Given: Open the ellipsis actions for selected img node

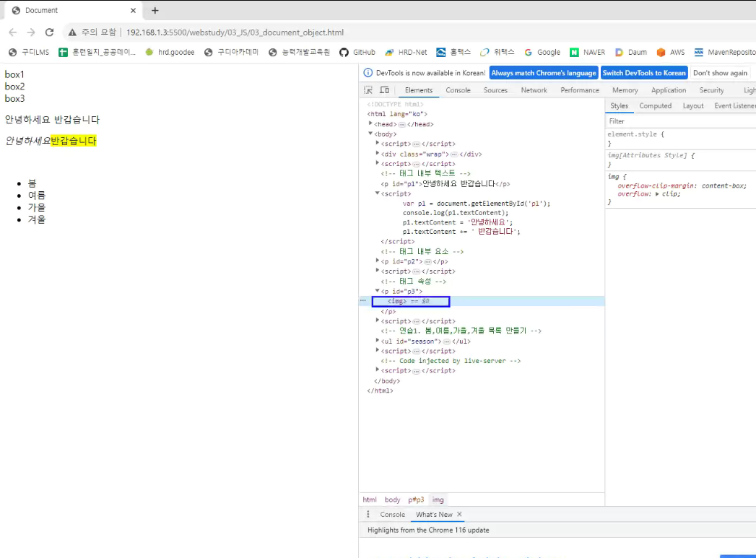Looking at the screenshot, I should coord(363,301).
